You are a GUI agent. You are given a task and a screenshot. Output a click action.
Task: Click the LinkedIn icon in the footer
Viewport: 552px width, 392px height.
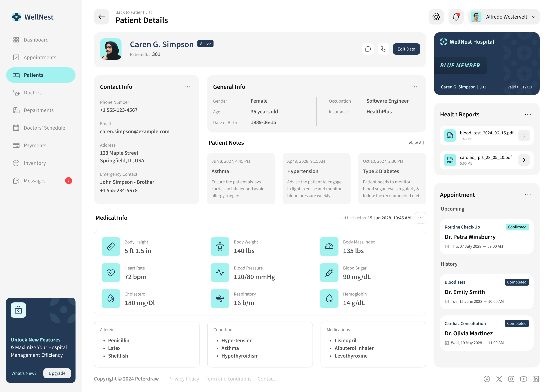pyautogui.click(x=536, y=379)
